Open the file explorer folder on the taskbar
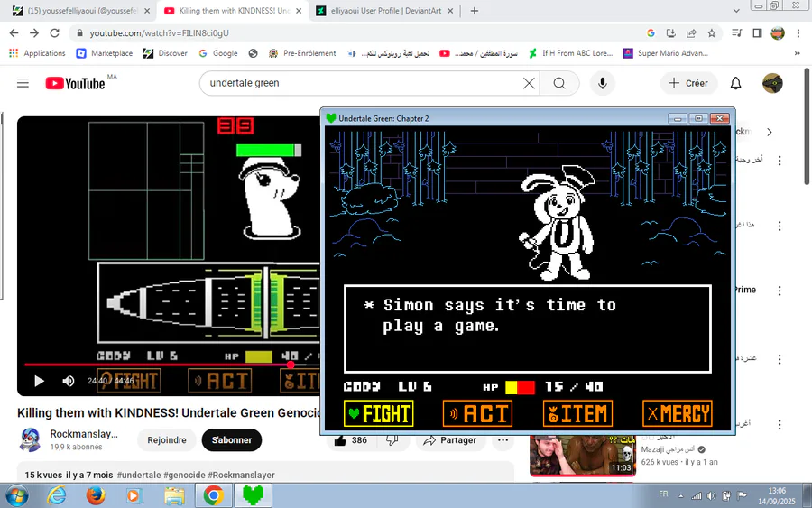The height and width of the screenshot is (508, 812). pos(174,495)
